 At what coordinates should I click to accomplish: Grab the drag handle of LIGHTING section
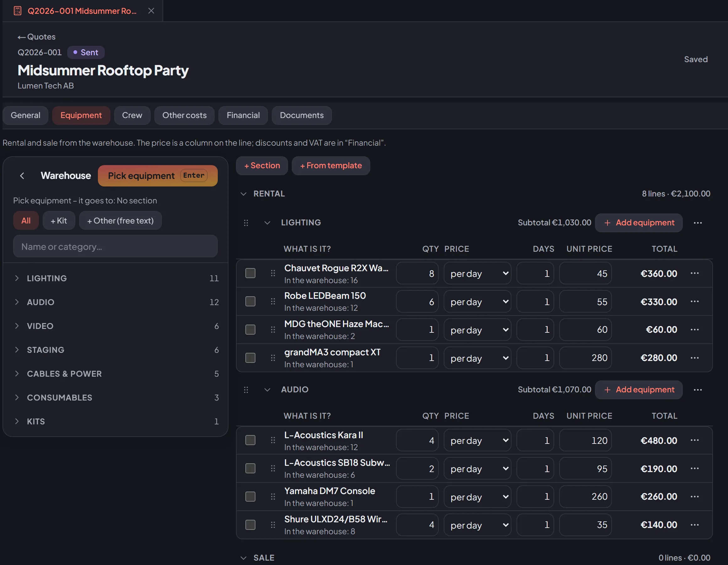(246, 223)
